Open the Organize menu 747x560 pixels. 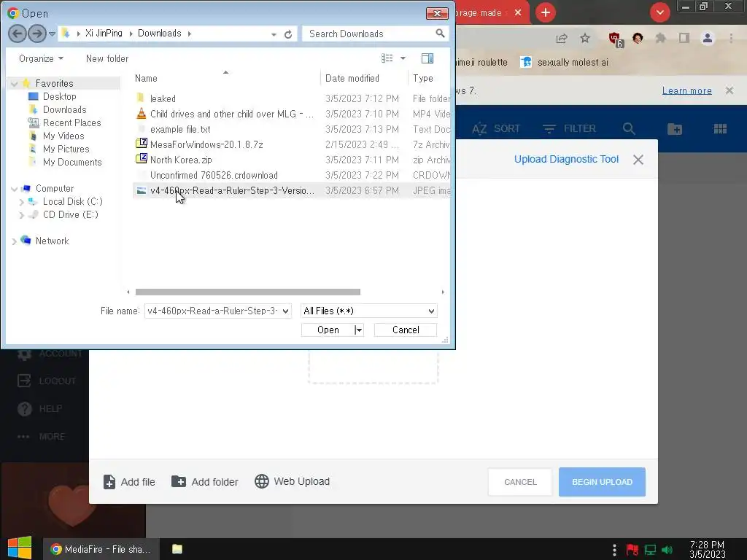click(41, 58)
